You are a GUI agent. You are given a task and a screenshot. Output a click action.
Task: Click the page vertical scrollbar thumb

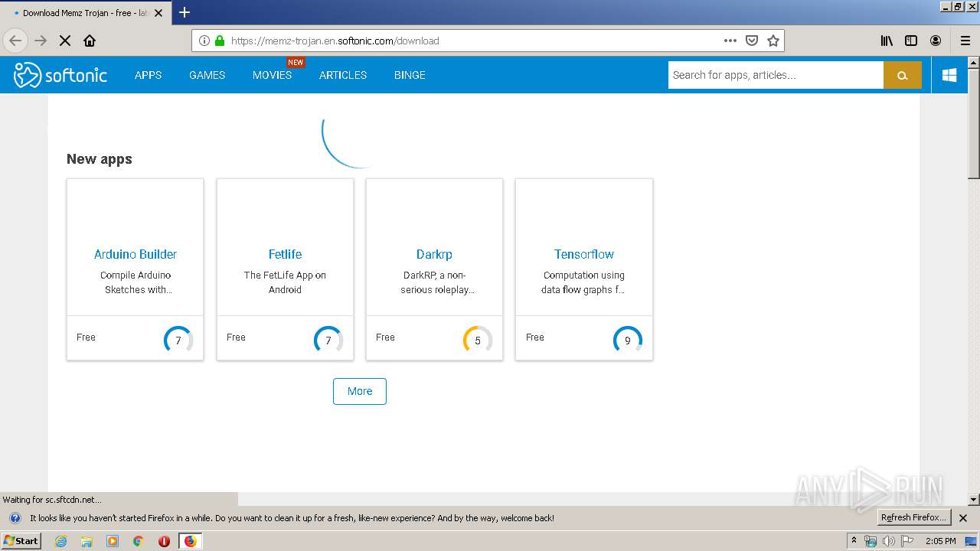[974, 124]
